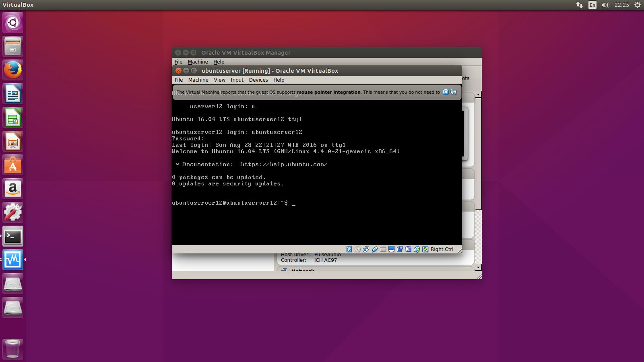Click the optical drive status icon
This screenshot has width=644, height=362.
[358, 249]
